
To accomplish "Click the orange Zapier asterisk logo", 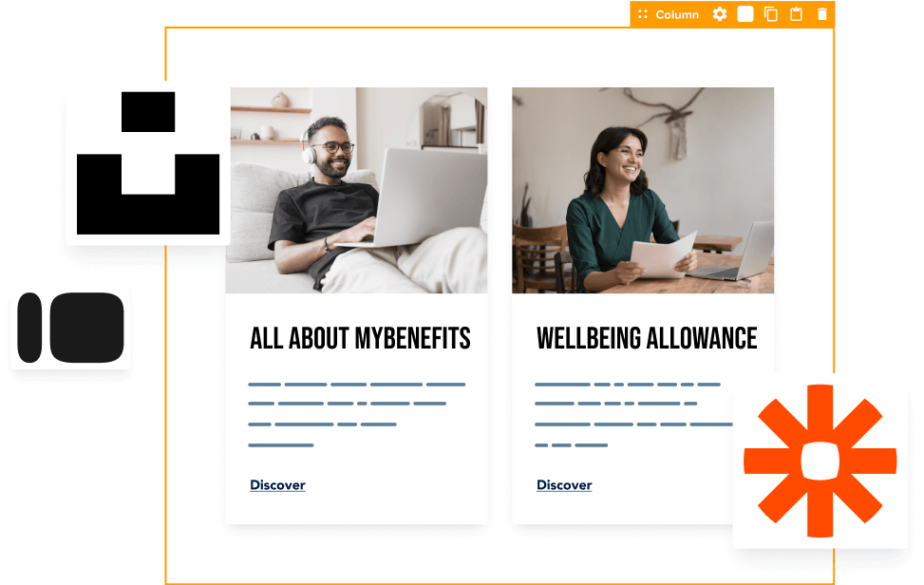I will (x=820, y=461).
